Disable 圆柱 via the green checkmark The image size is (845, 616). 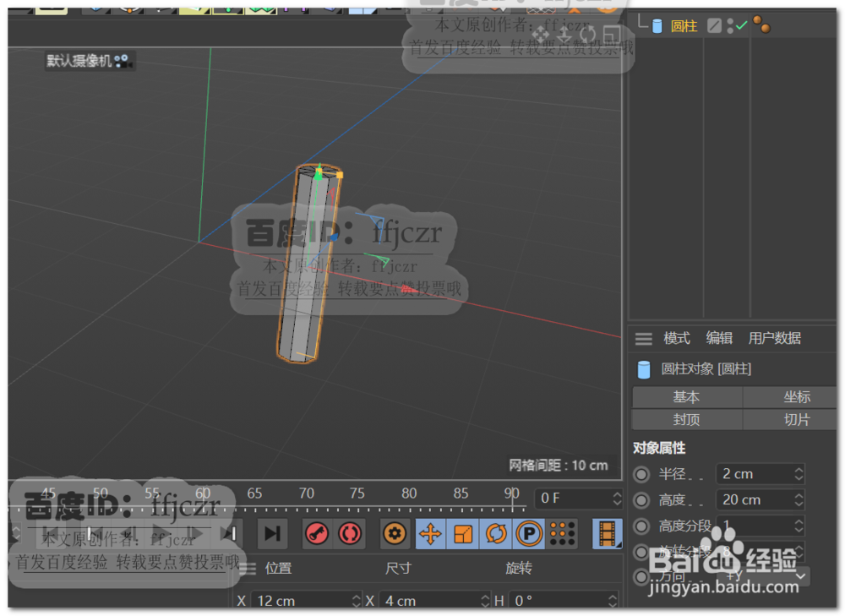coord(742,25)
